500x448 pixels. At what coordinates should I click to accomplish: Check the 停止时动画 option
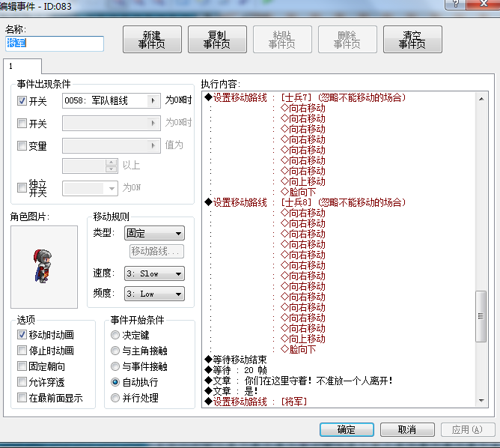pyautogui.click(x=22, y=351)
